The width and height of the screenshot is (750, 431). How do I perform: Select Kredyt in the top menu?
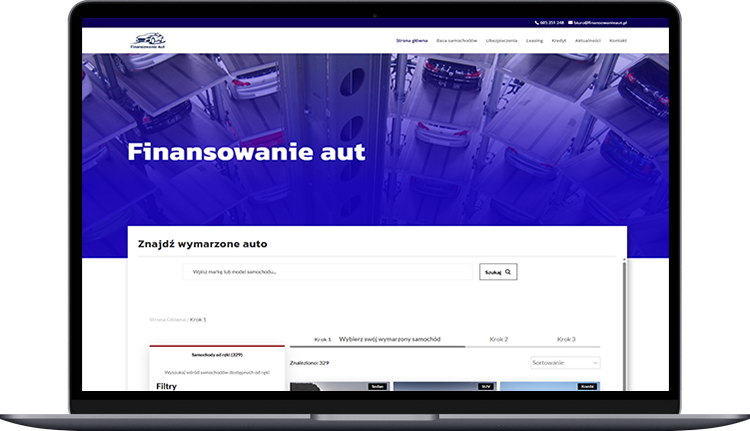[x=559, y=41]
